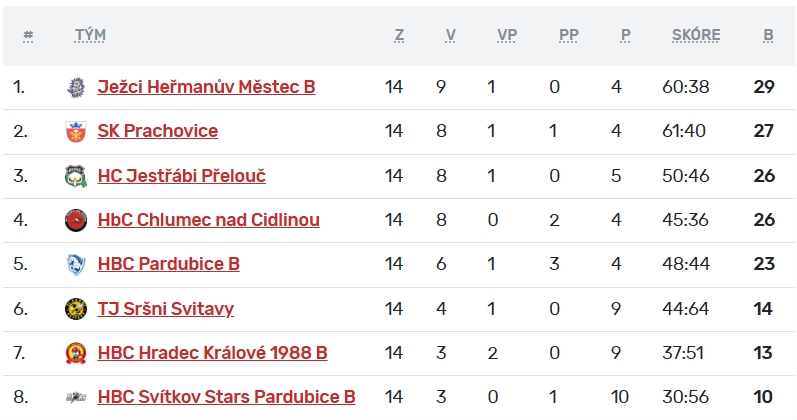The image size is (797, 420).
Task: Open the HBC Pardubice B team link
Action: [x=168, y=264]
